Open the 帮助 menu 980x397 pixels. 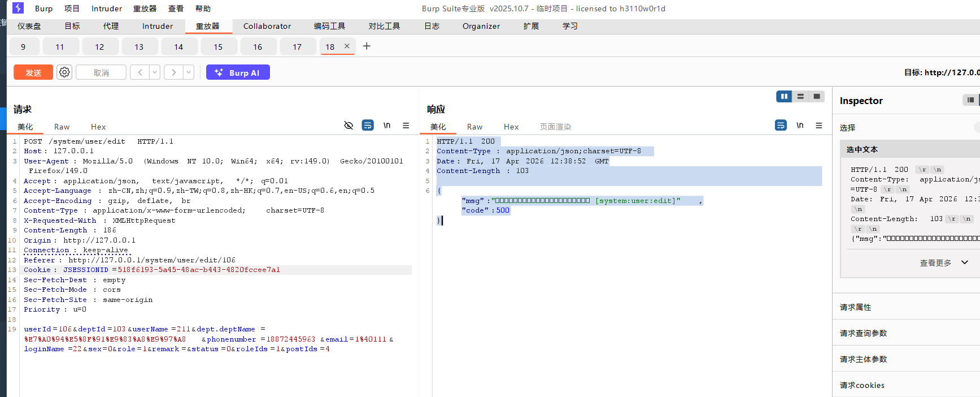click(x=203, y=8)
